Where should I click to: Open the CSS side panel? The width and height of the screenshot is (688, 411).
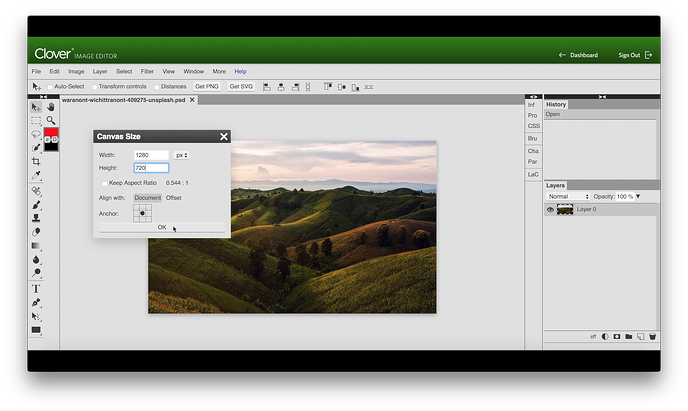click(534, 126)
